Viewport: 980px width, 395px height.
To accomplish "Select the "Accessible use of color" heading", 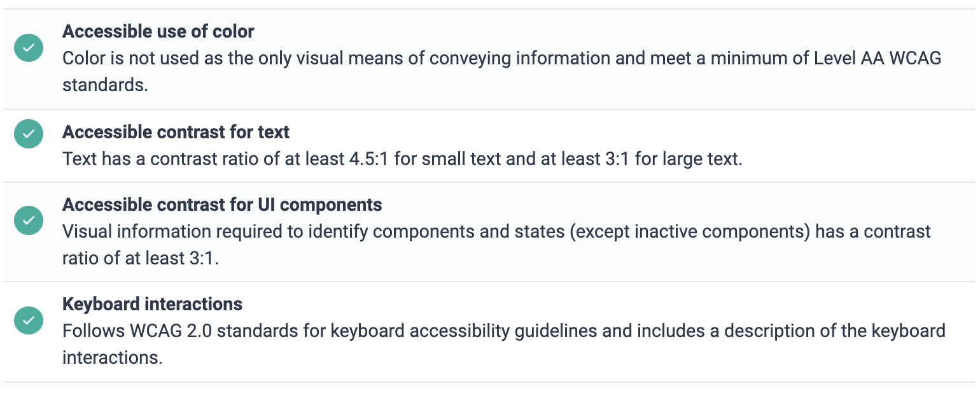I will tap(158, 31).
